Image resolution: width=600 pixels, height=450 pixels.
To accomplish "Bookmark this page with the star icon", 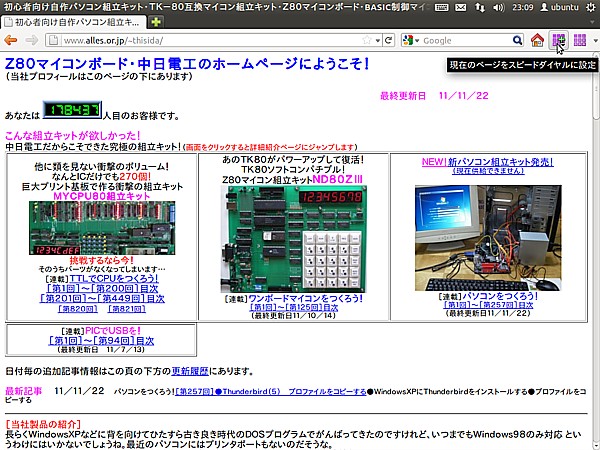I will click(367, 40).
